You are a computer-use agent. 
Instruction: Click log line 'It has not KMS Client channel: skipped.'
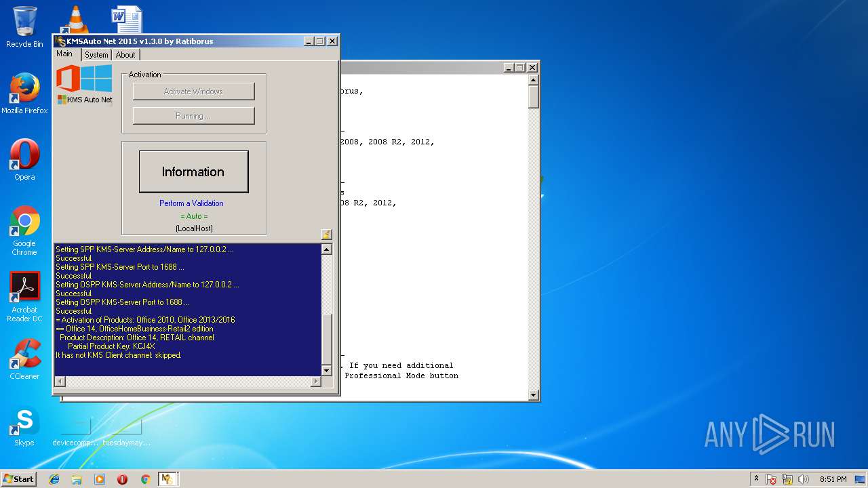(119, 355)
